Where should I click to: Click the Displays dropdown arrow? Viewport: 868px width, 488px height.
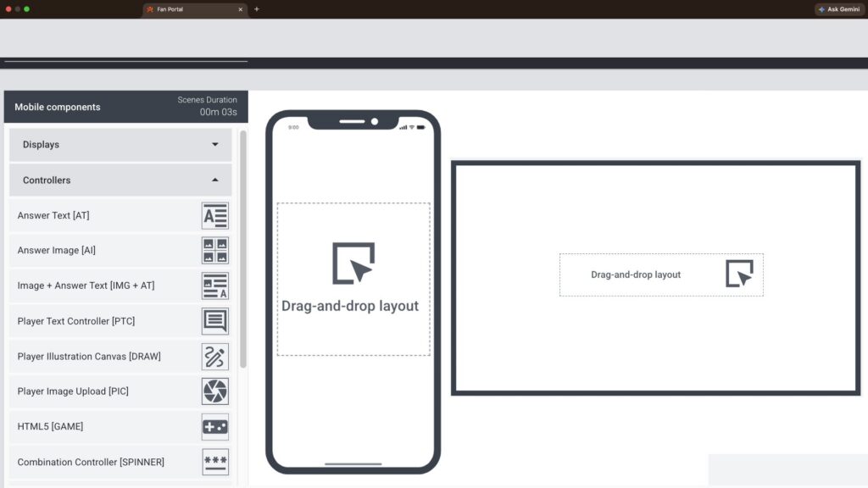click(x=214, y=145)
